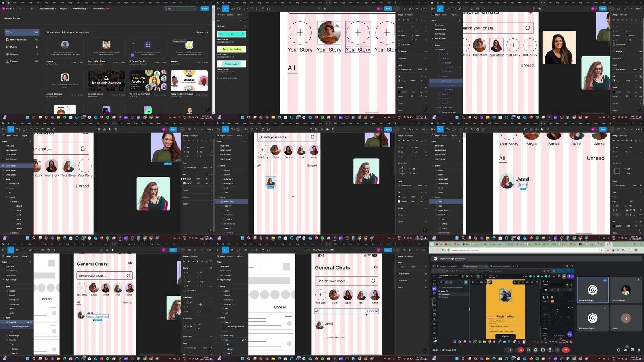The image size is (644, 362).
Task: Add an effect with the plus icon, Assets panel screen
Action: (426, 103)
